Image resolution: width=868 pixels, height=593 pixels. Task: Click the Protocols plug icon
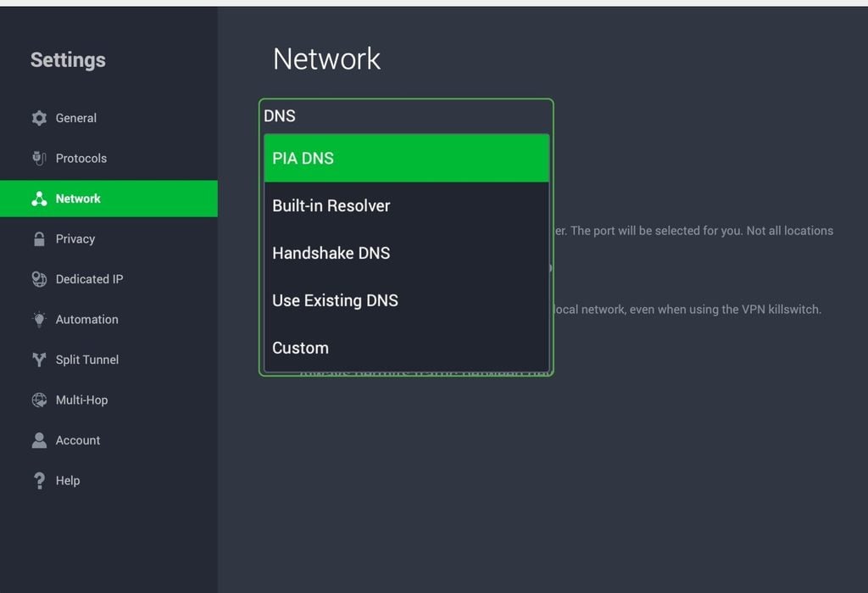[x=39, y=159]
